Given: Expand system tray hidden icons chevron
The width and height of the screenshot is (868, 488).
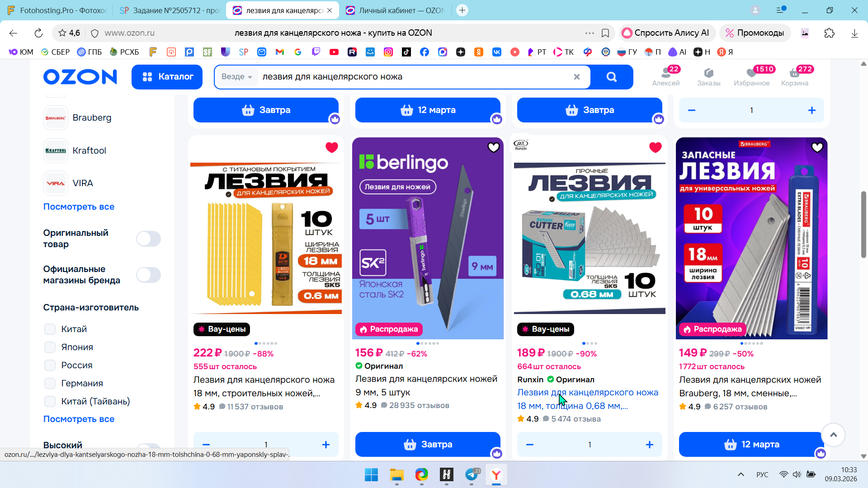Looking at the screenshot, I should (741, 474).
